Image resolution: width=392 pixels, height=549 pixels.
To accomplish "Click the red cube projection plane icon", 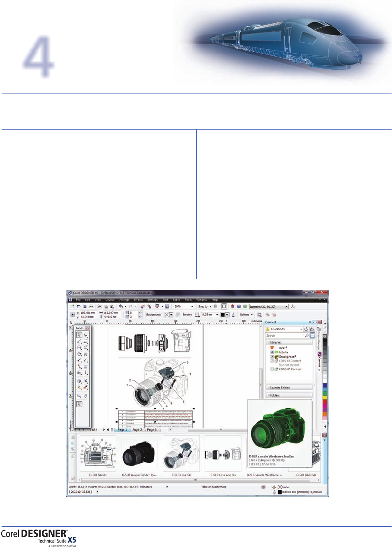I will click(232, 307).
